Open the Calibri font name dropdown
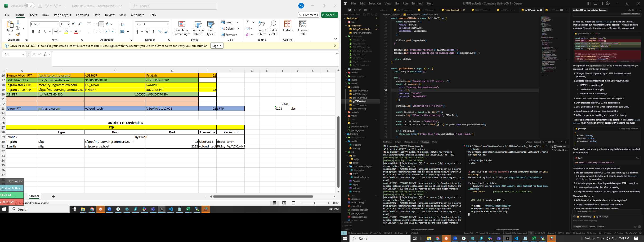The height and width of the screenshot is (242, 644). tap(58, 24)
